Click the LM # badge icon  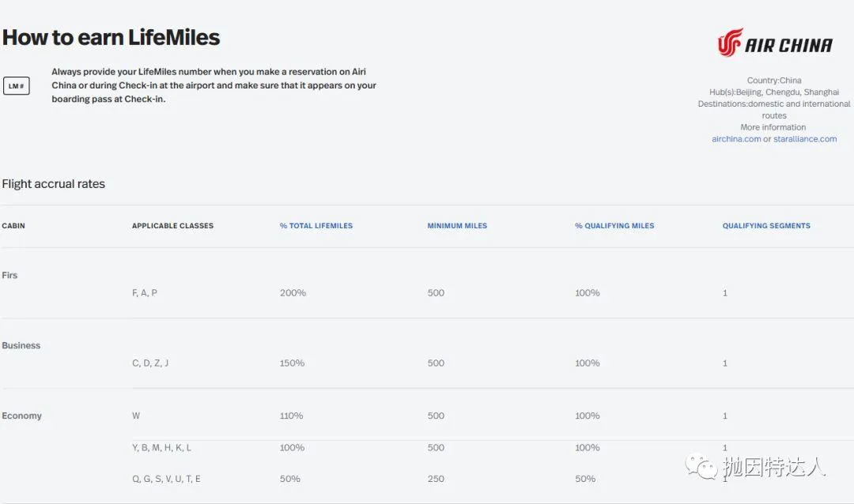(x=17, y=86)
